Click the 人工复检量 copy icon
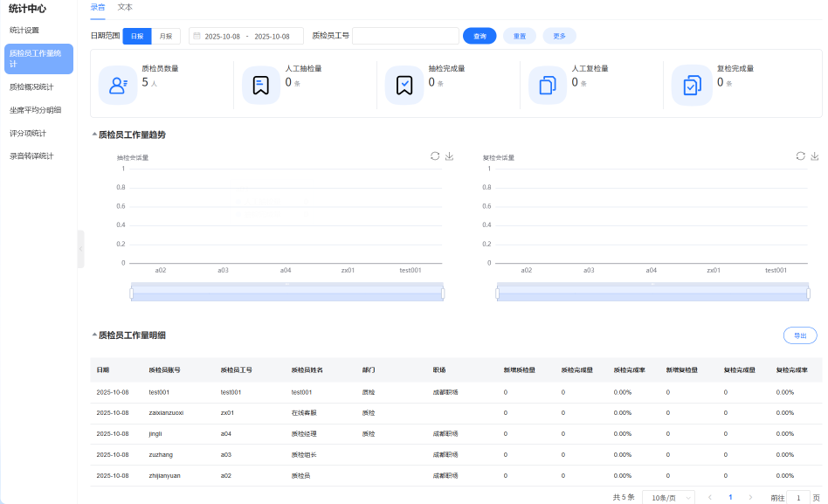 pos(548,85)
